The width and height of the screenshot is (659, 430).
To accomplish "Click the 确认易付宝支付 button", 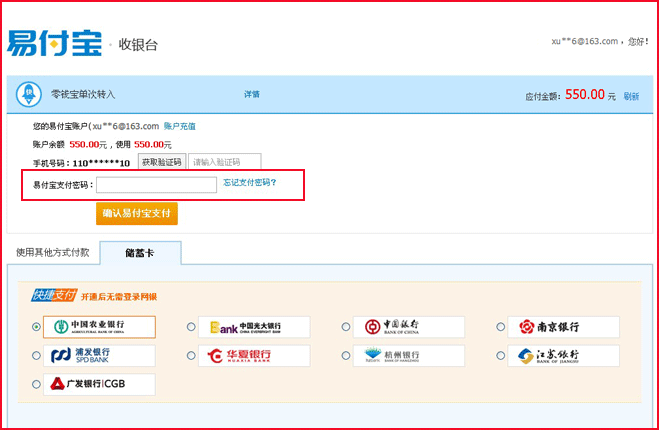I will tap(137, 214).
